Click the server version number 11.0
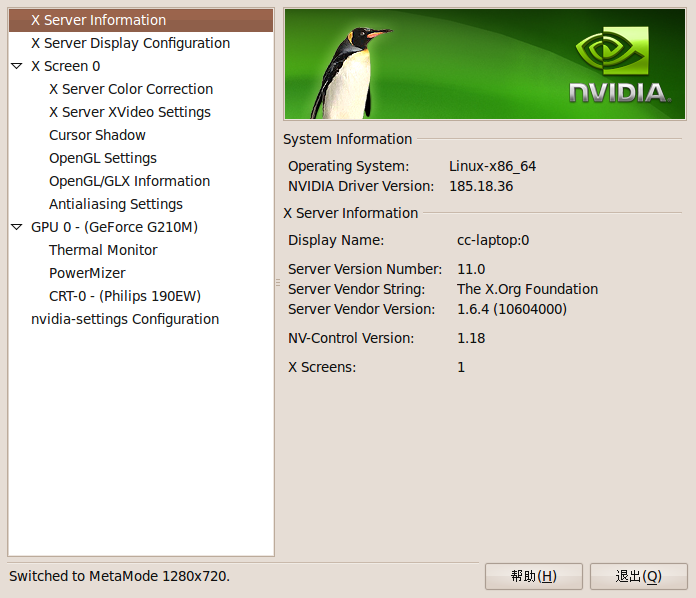The image size is (696, 598). coord(471,269)
